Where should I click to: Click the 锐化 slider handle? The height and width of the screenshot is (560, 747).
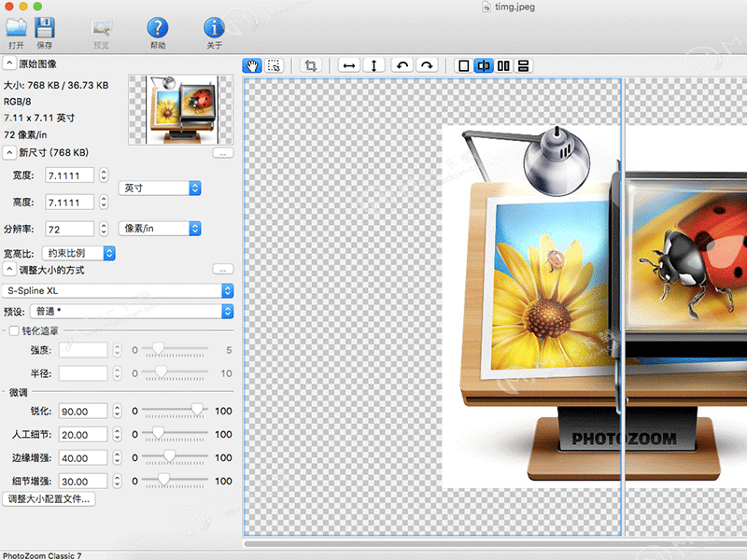[x=197, y=409]
